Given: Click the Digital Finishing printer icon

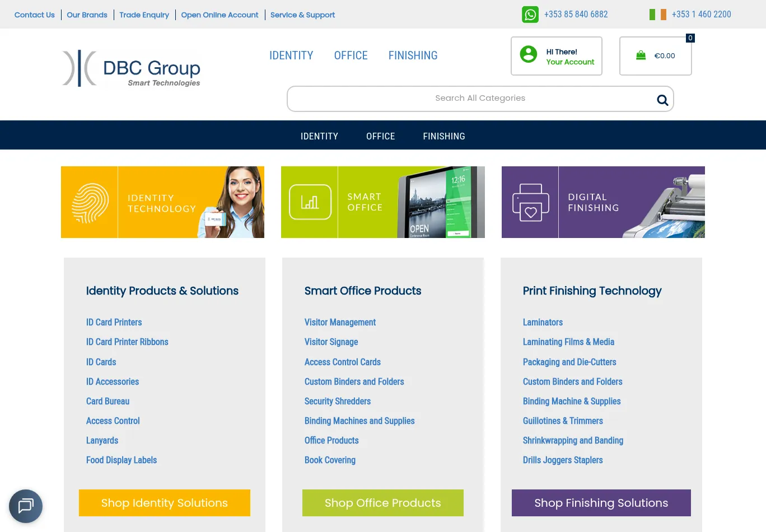Looking at the screenshot, I should (530, 203).
